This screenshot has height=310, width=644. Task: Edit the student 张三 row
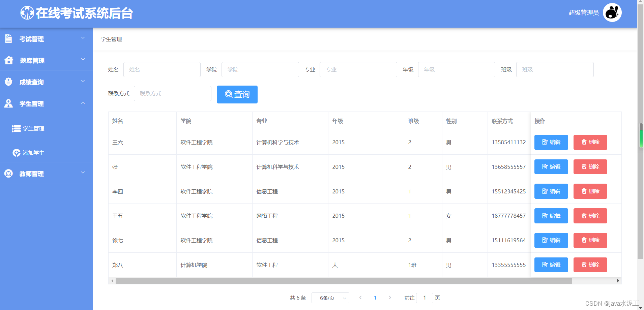(x=551, y=167)
